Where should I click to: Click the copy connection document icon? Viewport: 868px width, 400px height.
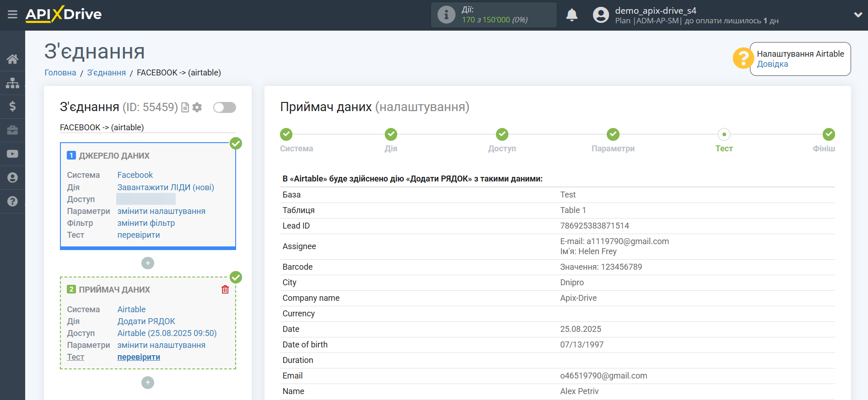point(185,107)
